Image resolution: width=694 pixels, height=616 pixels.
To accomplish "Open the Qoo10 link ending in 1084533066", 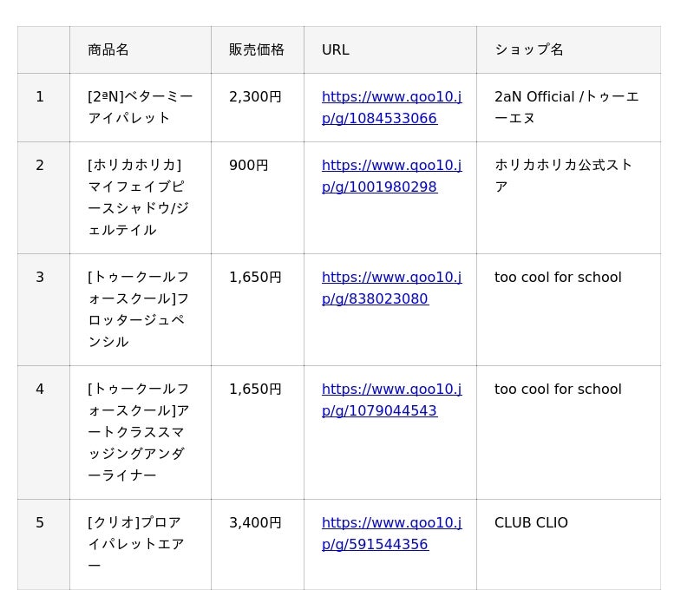I will coord(391,108).
